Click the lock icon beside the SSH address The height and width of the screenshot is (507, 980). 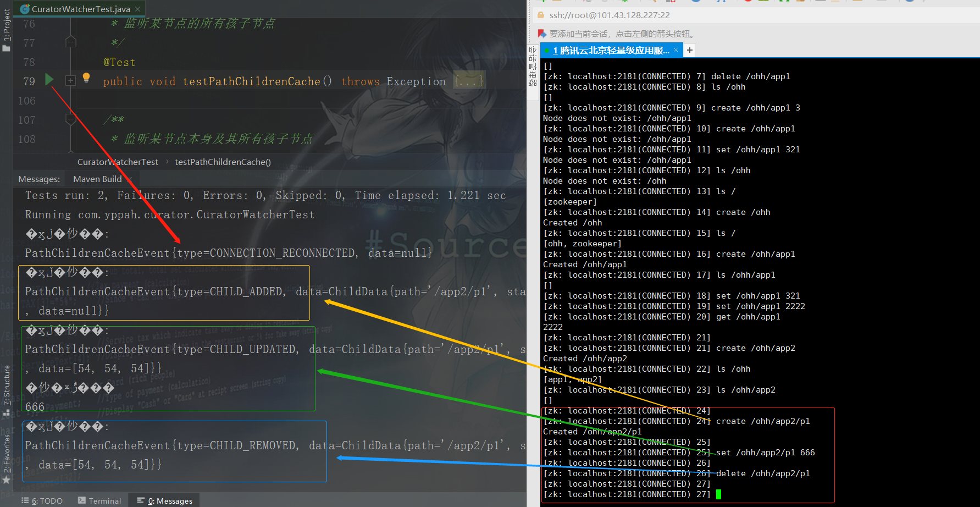[x=541, y=15]
